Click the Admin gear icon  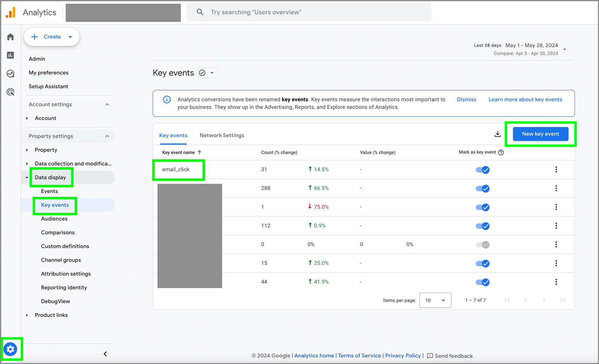click(x=10, y=349)
